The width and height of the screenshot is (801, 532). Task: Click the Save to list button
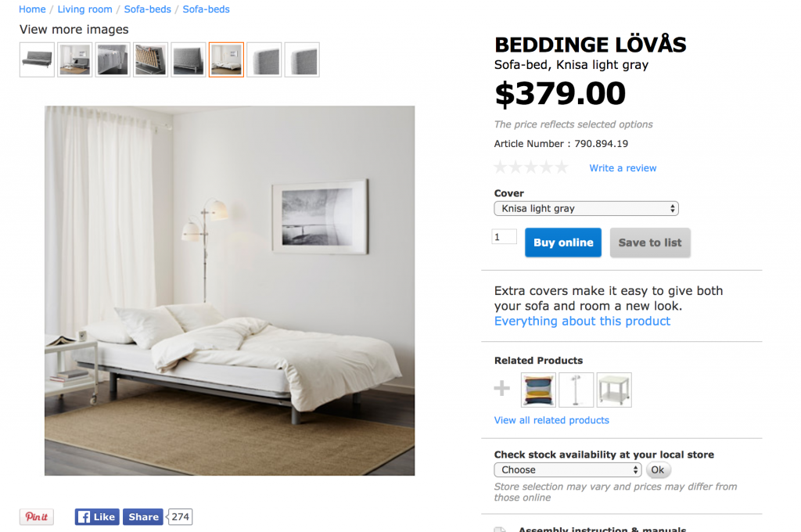click(650, 243)
